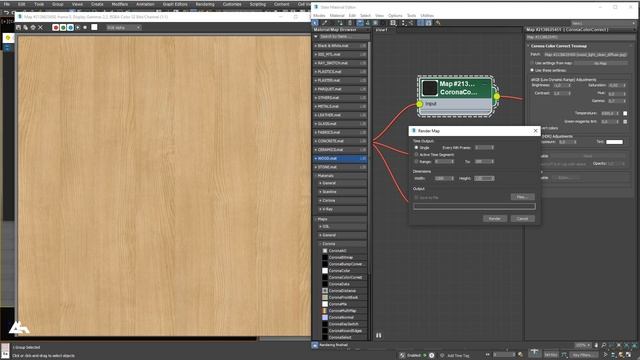Select Single time output radio button
This screenshot has width=640, height=360.
tap(416, 147)
